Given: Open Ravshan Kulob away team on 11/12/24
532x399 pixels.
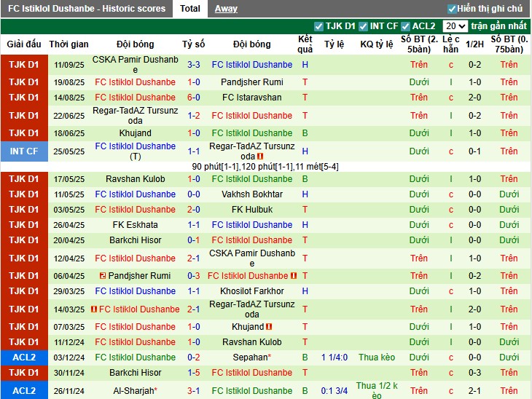Looking at the screenshot, I should (x=251, y=342).
